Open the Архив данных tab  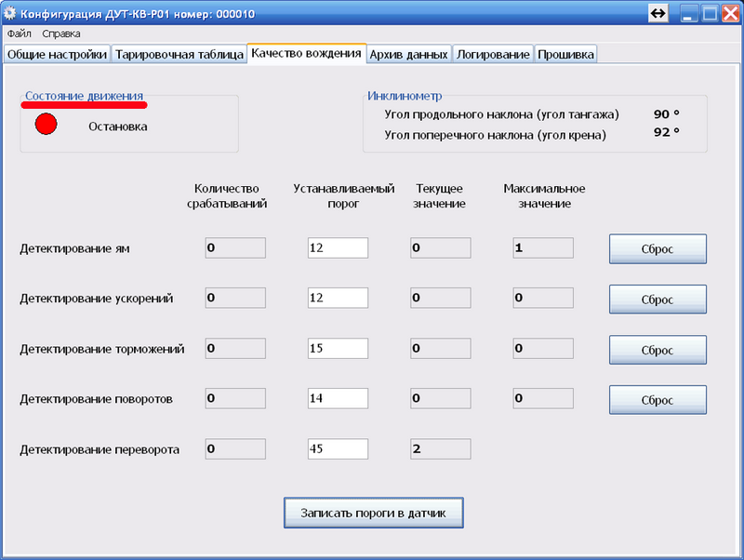pos(409,54)
